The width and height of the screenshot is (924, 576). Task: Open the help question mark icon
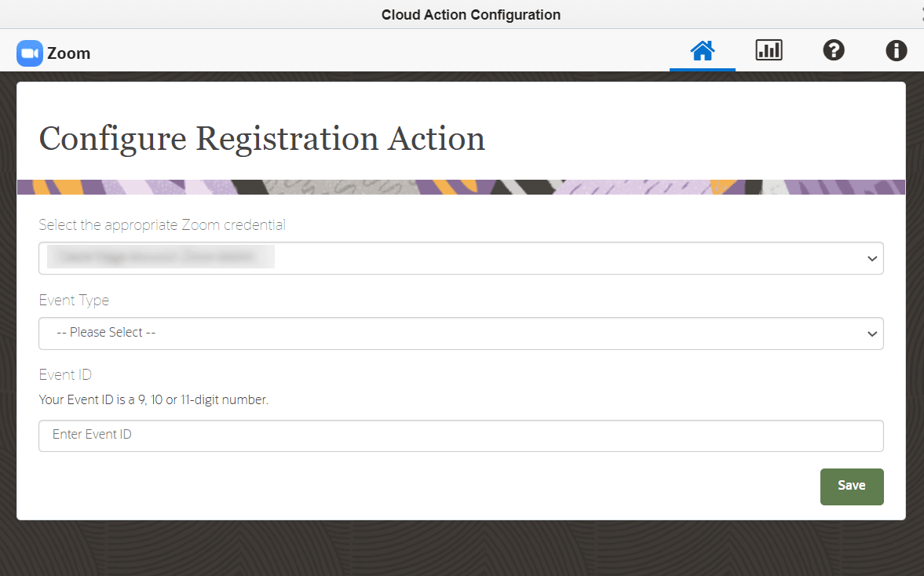pyautogui.click(x=834, y=50)
